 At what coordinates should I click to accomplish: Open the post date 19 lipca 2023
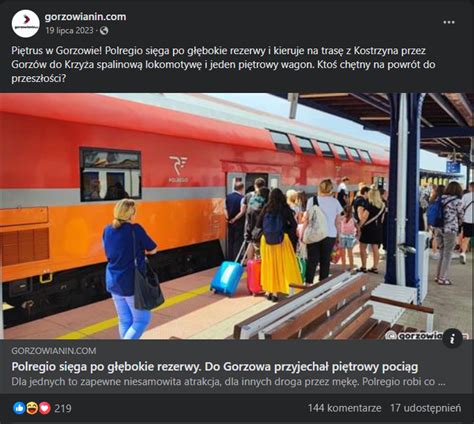click(69, 31)
